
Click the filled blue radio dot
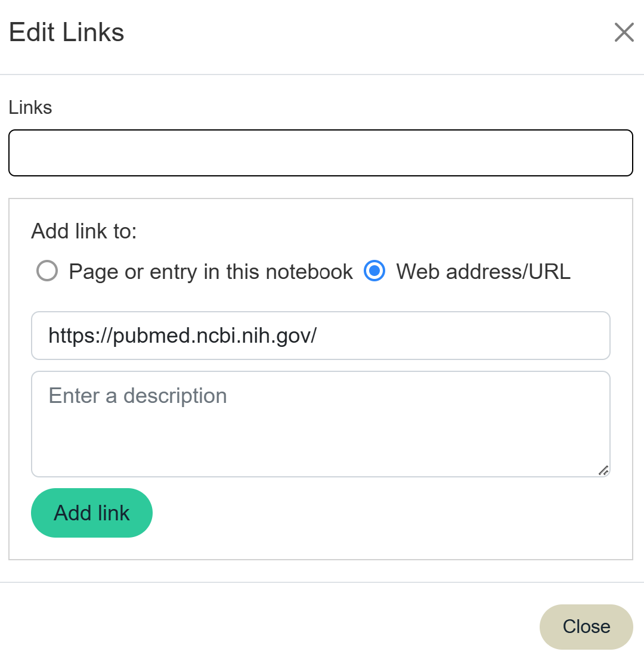[374, 271]
